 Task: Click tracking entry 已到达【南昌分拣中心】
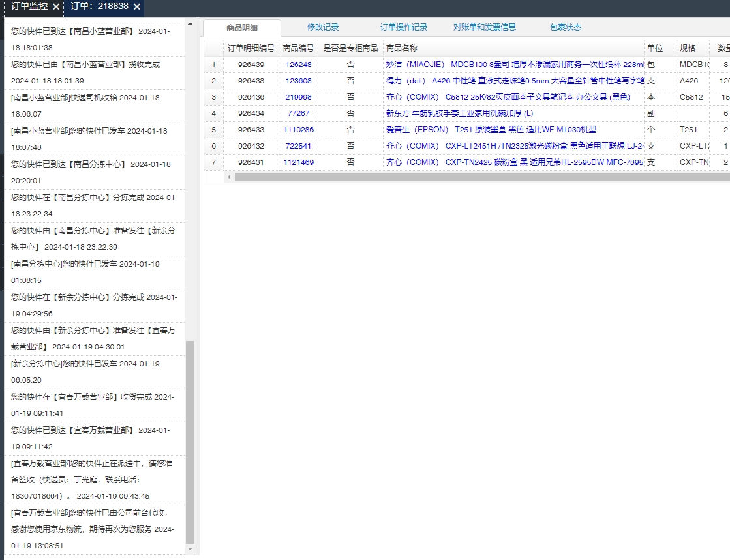point(95,172)
